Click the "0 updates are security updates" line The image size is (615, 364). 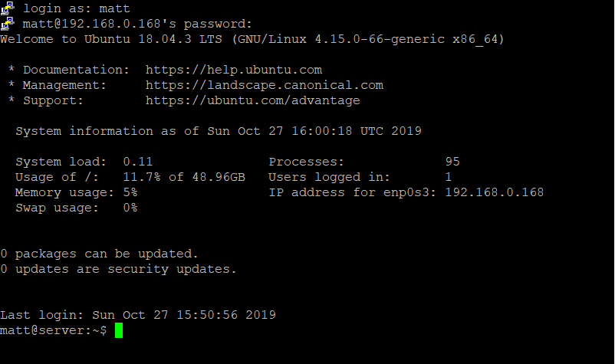coord(118,269)
